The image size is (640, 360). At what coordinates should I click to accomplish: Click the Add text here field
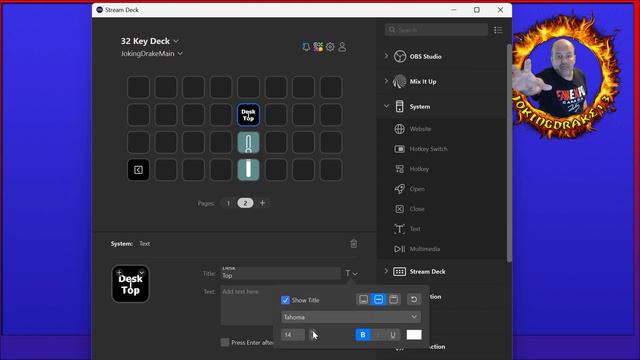coord(248,305)
